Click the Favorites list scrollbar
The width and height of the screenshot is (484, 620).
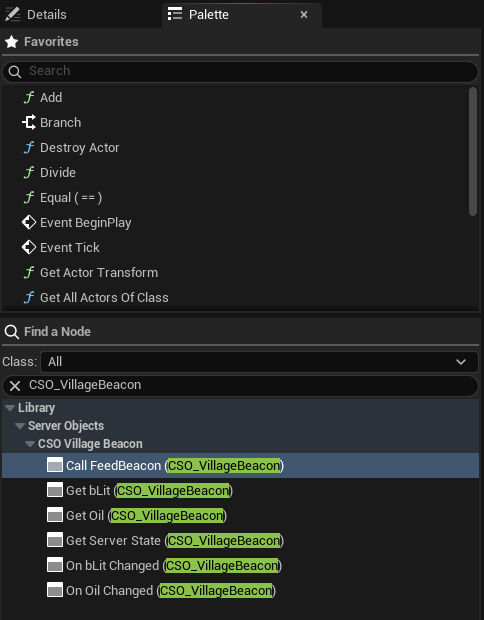coord(473,151)
